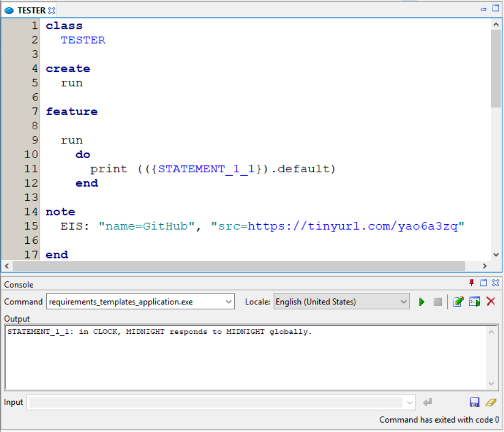Delete command using the red X icon

[491, 302]
